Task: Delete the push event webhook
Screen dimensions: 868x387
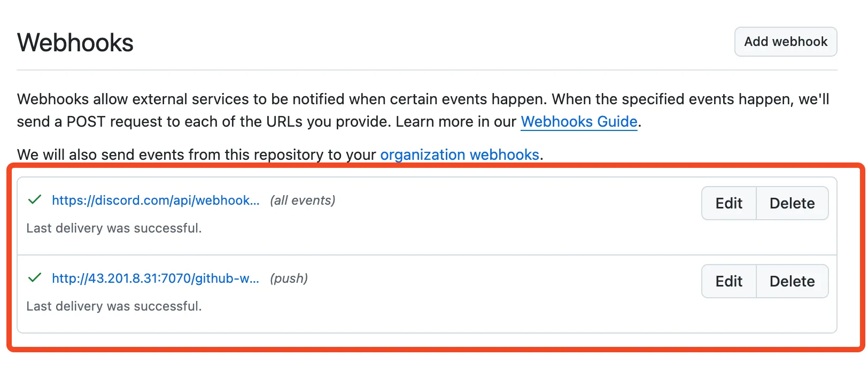Action: (x=792, y=281)
